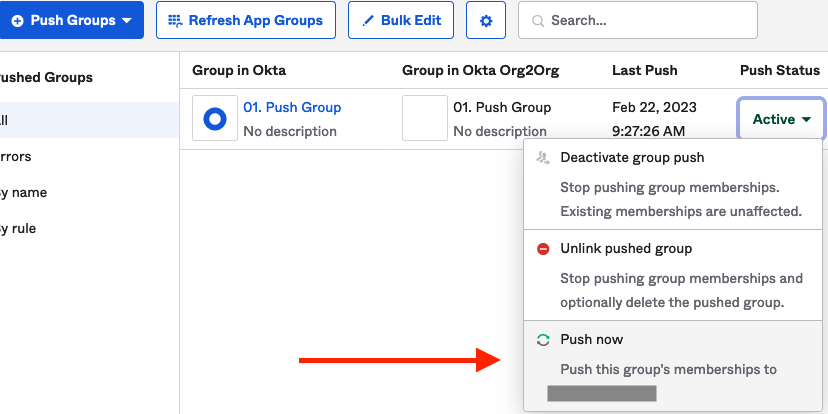Viewport: 828px width, 414px height.
Task: Click the Group in Okta Org2Org column header
Action: 481,70
